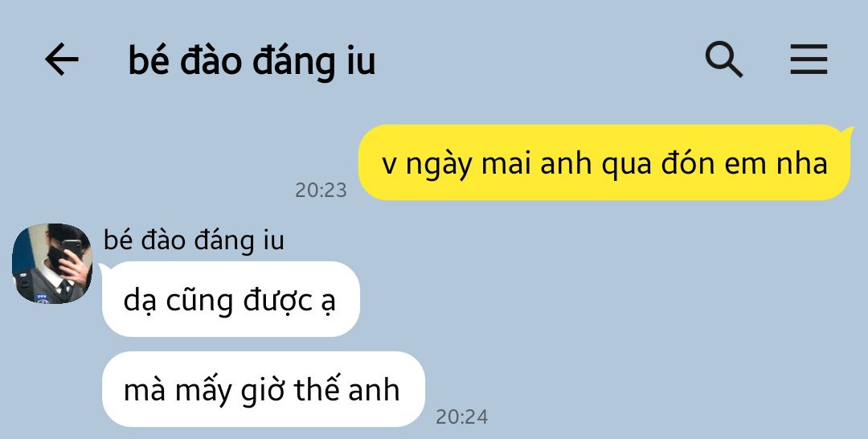Open search in this chat
Screen dimensions: 868x439
coord(723,59)
